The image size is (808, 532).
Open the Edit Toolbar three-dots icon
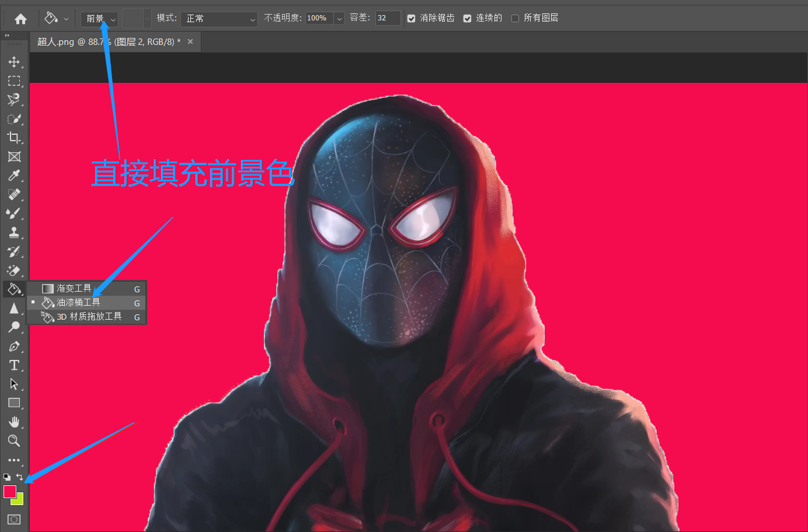point(14,460)
